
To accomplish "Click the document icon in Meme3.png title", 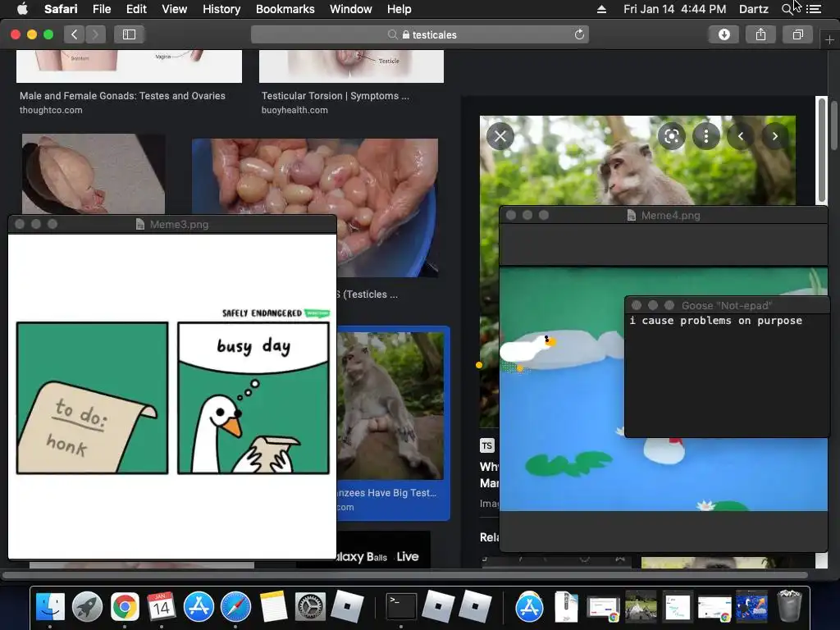I will pyautogui.click(x=139, y=225).
